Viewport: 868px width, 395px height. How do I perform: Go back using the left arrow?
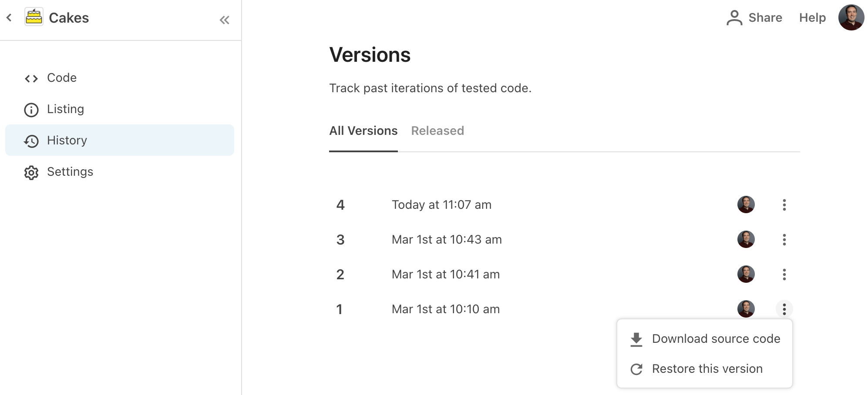pyautogui.click(x=9, y=17)
